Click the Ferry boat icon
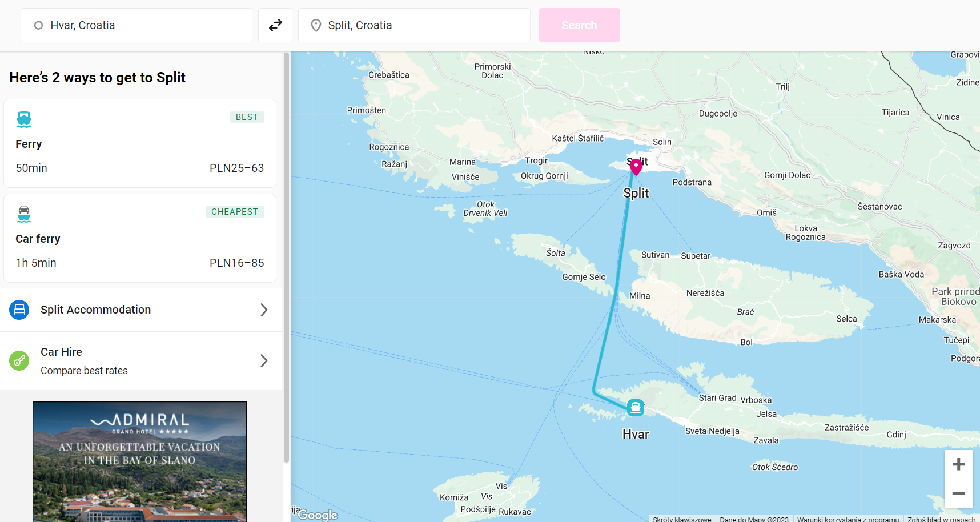 pyautogui.click(x=24, y=119)
